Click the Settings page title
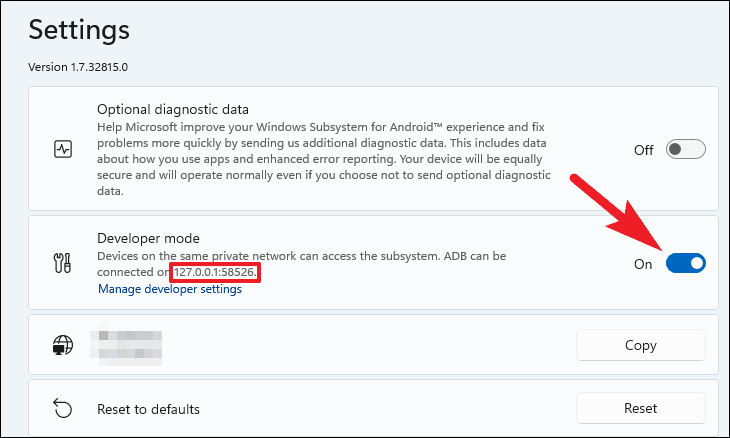 [79, 30]
